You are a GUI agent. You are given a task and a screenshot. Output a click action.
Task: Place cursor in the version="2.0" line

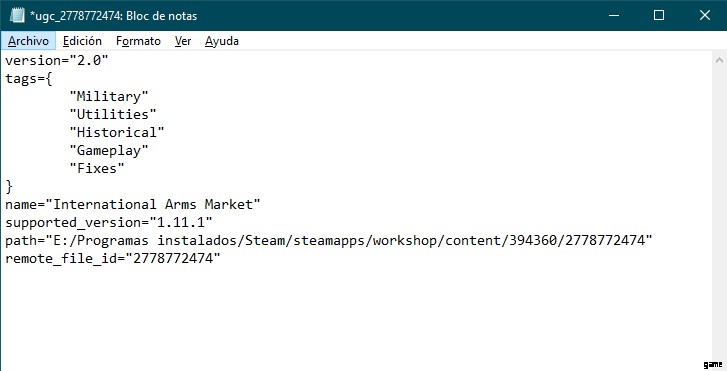click(57, 60)
